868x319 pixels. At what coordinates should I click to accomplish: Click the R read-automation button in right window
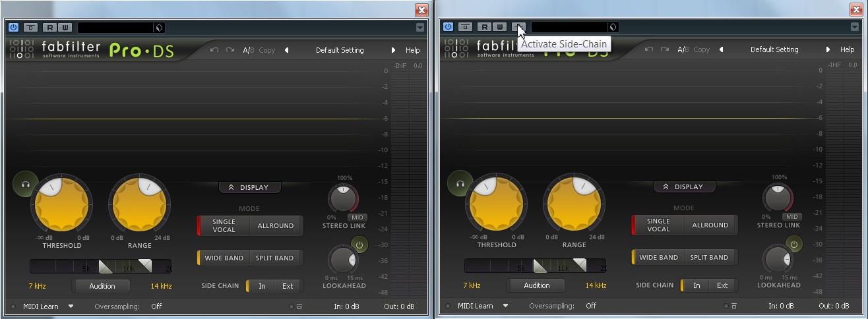click(x=485, y=27)
